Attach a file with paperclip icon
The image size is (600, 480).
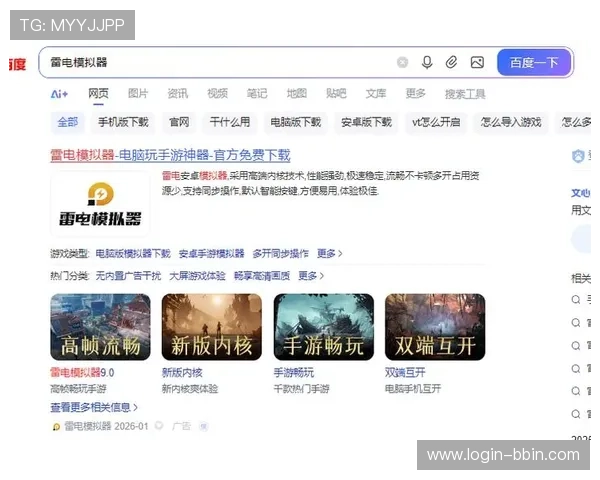pos(452,62)
